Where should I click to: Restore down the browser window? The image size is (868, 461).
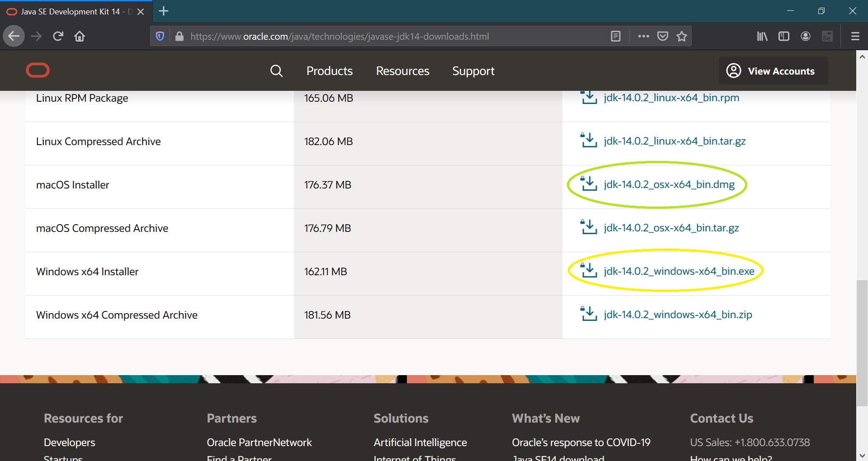[x=821, y=11]
